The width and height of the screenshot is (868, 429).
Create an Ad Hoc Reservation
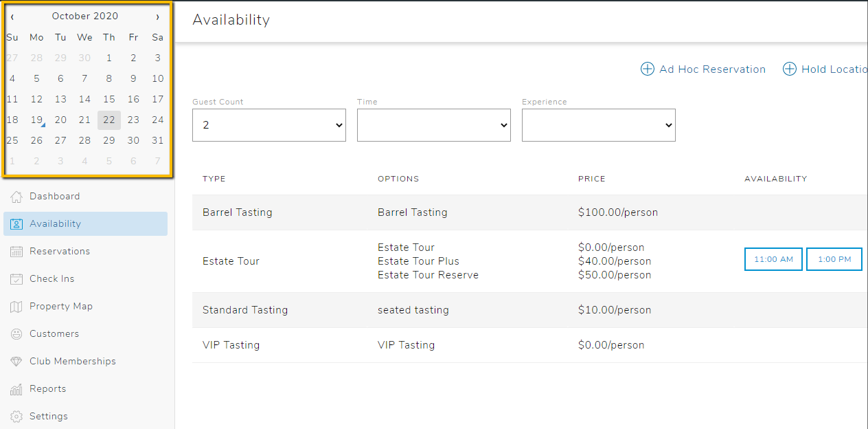click(x=703, y=69)
